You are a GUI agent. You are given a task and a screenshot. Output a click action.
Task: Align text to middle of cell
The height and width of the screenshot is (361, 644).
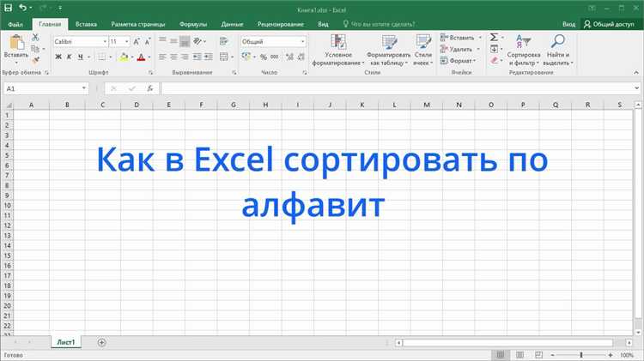tap(173, 41)
